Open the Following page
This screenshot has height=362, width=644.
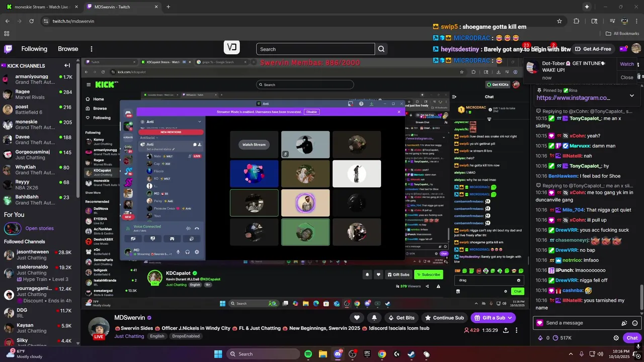click(x=34, y=49)
